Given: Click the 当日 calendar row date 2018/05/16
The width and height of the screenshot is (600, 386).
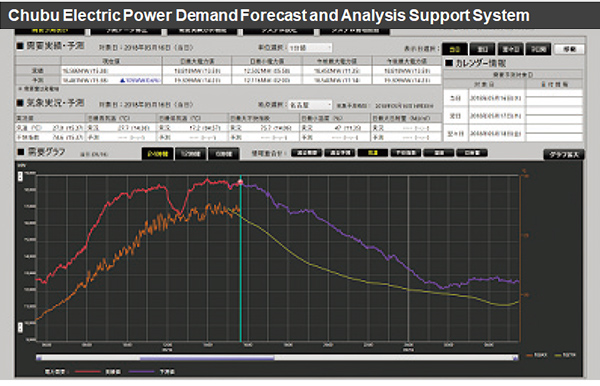Looking at the screenshot, I should click(x=495, y=98).
